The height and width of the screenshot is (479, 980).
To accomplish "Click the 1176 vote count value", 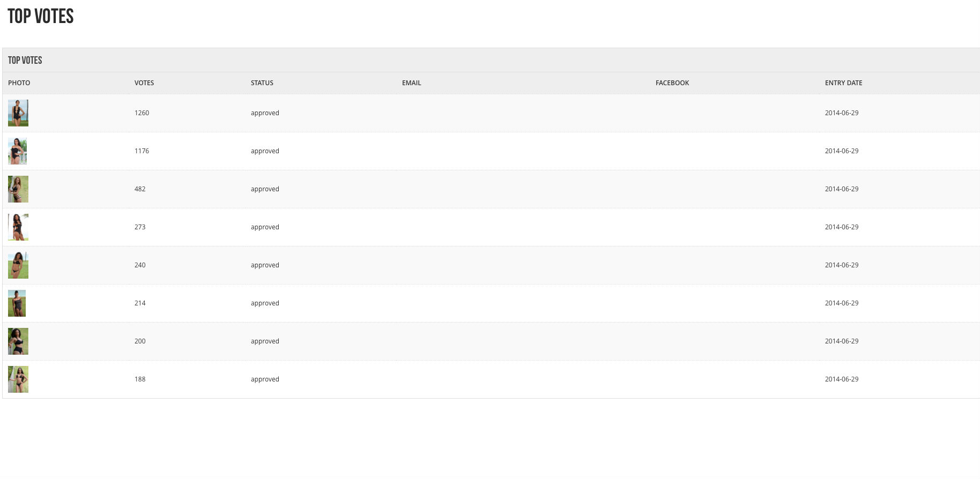I will click(142, 151).
